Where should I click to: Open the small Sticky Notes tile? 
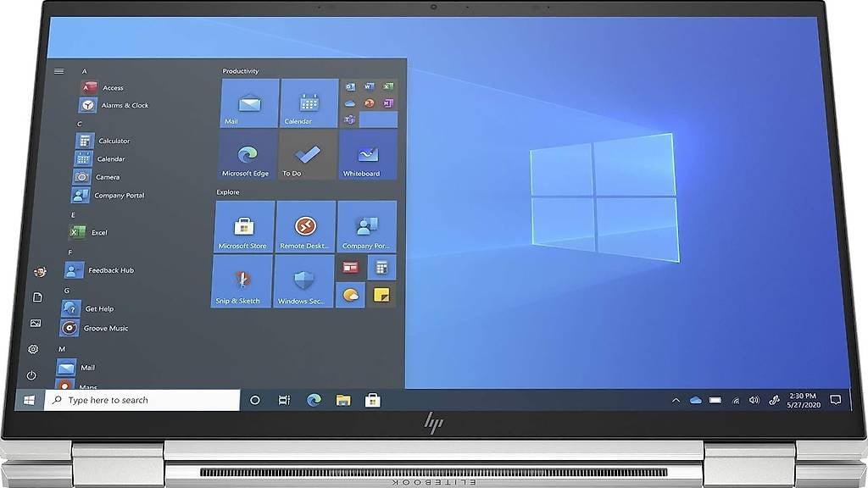tap(381, 295)
